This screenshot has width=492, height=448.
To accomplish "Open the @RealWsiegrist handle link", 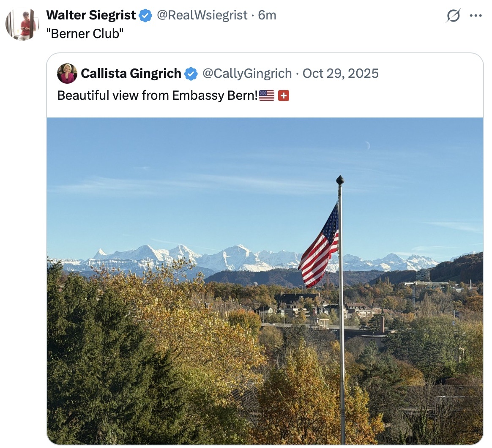I will click(202, 15).
